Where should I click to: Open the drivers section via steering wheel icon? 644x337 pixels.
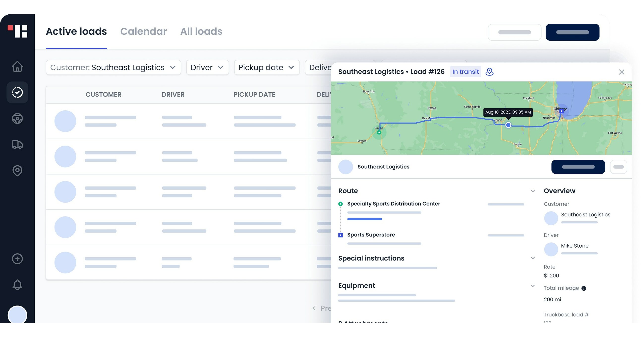(x=17, y=118)
